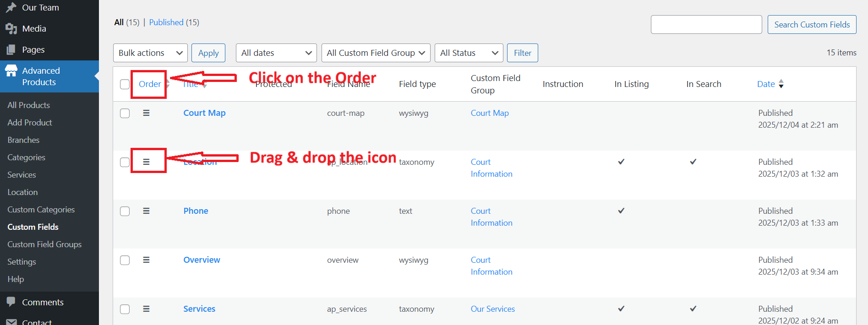Click the In Listing checkmark in Phone row
Image resolution: width=868 pixels, height=325 pixels.
(x=621, y=211)
